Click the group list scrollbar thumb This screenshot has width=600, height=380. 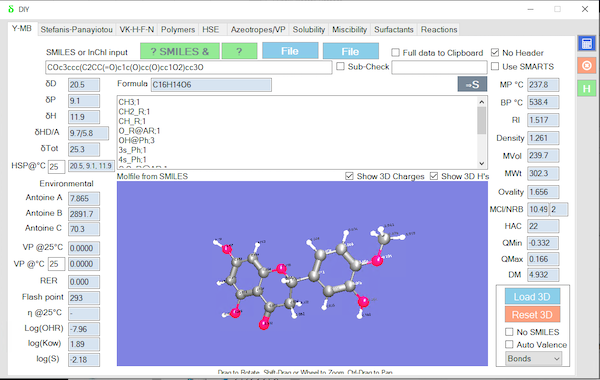(x=482, y=120)
